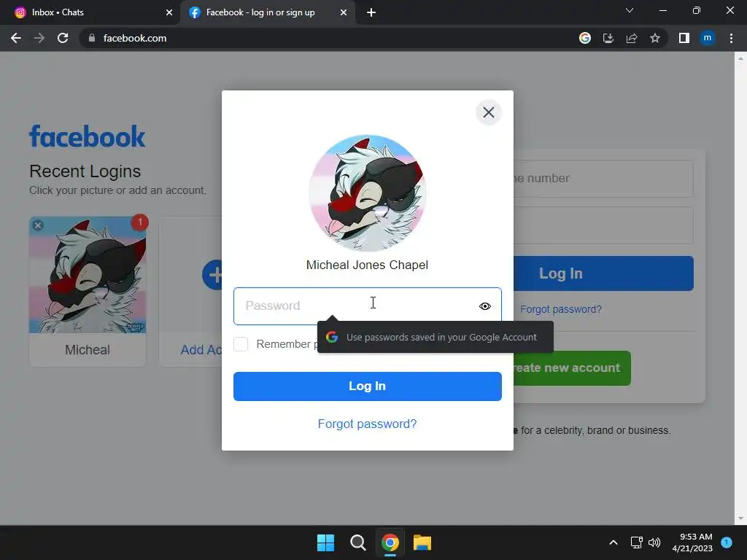Viewport: 747px width, 560px height.
Task: Click scrollbar up arrow
Action: pyautogui.click(x=740, y=58)
